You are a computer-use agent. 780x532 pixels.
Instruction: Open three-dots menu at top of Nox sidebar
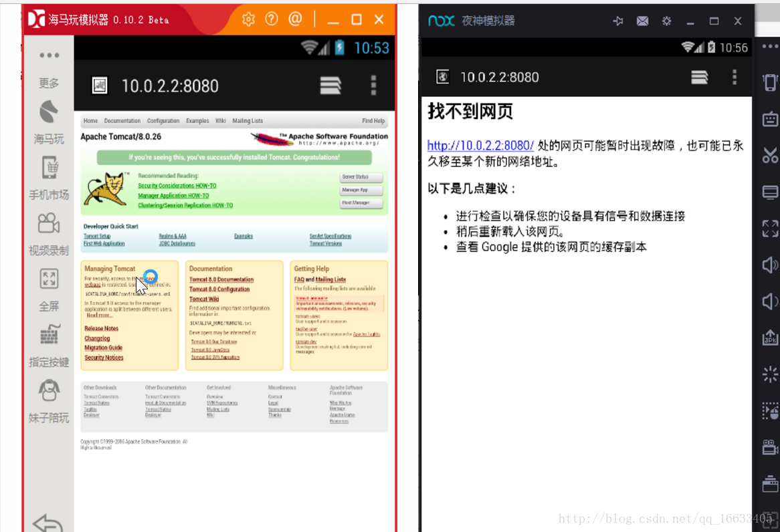pyautogui.click(x=770, y=47)
